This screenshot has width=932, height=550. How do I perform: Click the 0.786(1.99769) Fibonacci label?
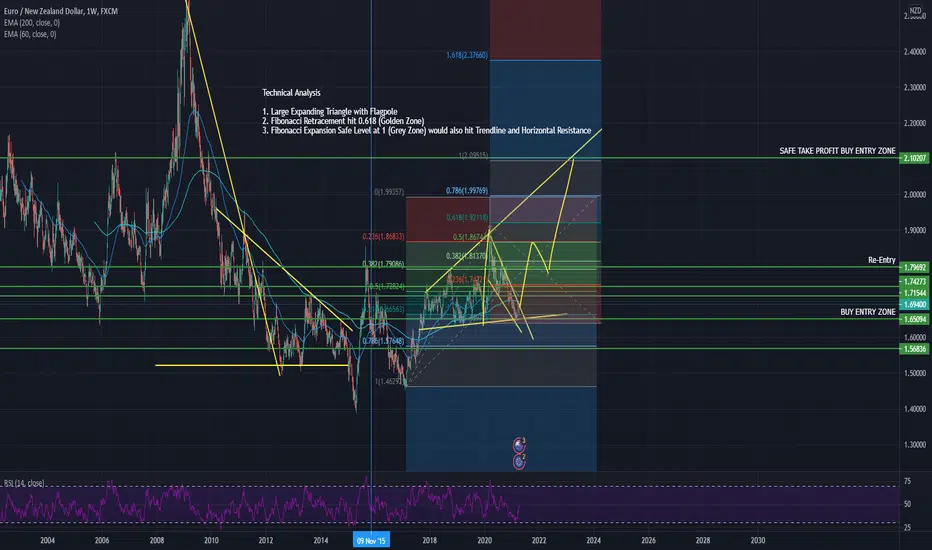pyautogui.click(x=467, y=191)
